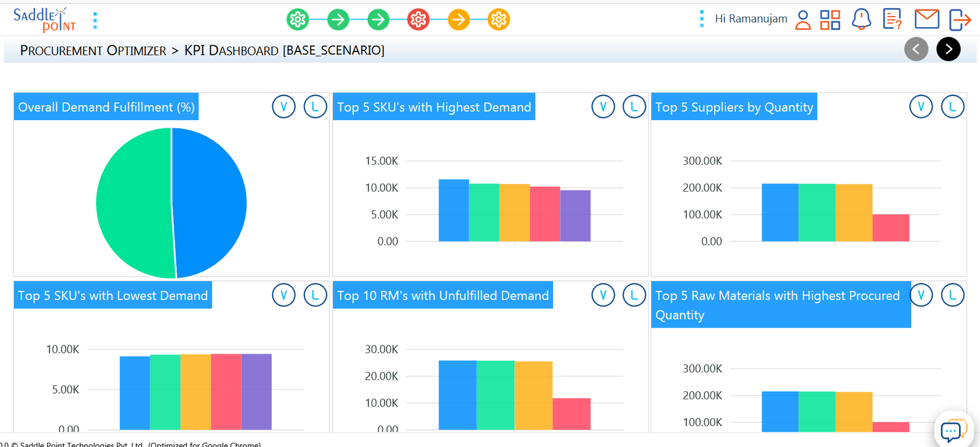Click the logout icon

coord(959,20)
